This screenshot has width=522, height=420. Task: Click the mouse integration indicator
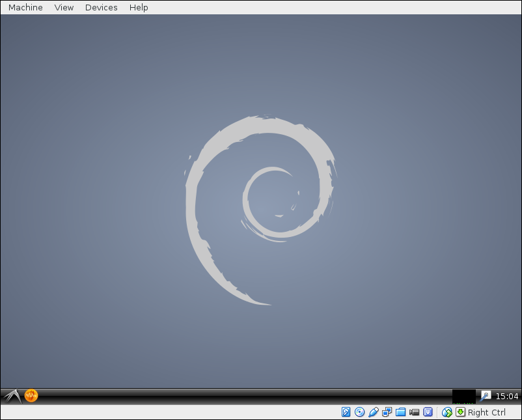coord(446,412)
